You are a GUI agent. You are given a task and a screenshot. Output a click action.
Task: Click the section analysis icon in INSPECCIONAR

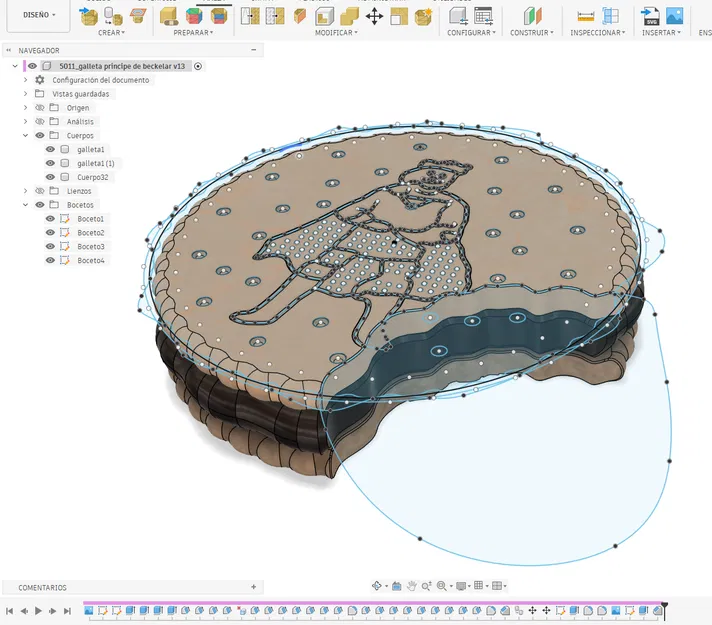click(610, 16)
